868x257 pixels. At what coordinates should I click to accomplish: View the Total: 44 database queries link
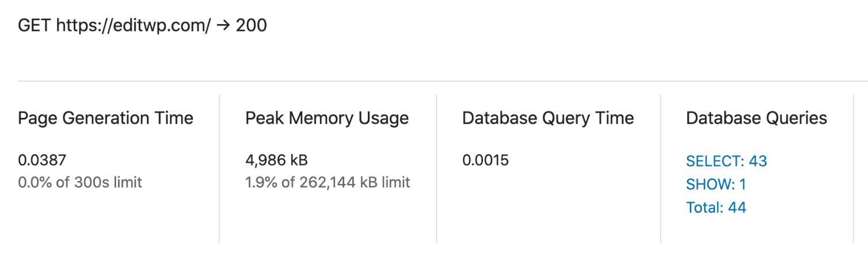tap(716, 208)
